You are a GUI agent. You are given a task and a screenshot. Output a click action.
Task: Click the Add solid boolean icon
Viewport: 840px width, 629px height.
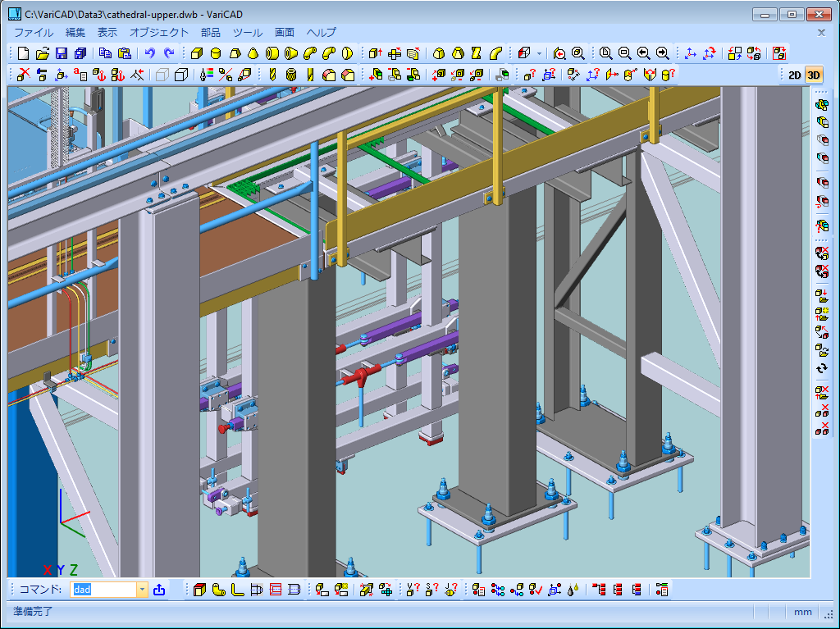pos(375,75)
